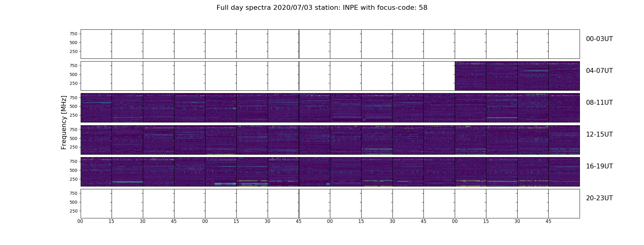This screenshot has width=644, height=245.
Task: Click the 250 tick label of the 00-03UT row
Action: click(x=74, y=51)
